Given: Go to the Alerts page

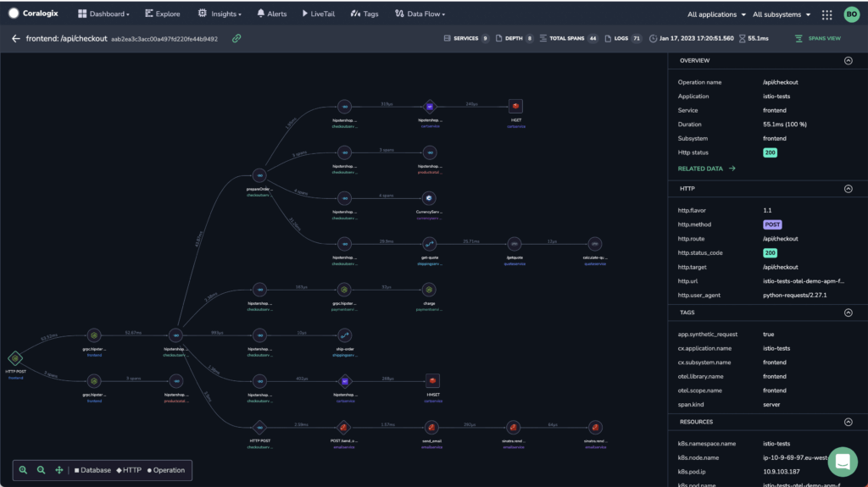Looking at the screenshot, I should tap(272, 14).
